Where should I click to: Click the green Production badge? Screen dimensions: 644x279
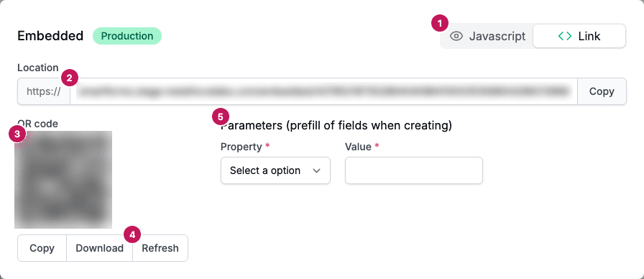[127, 36]
